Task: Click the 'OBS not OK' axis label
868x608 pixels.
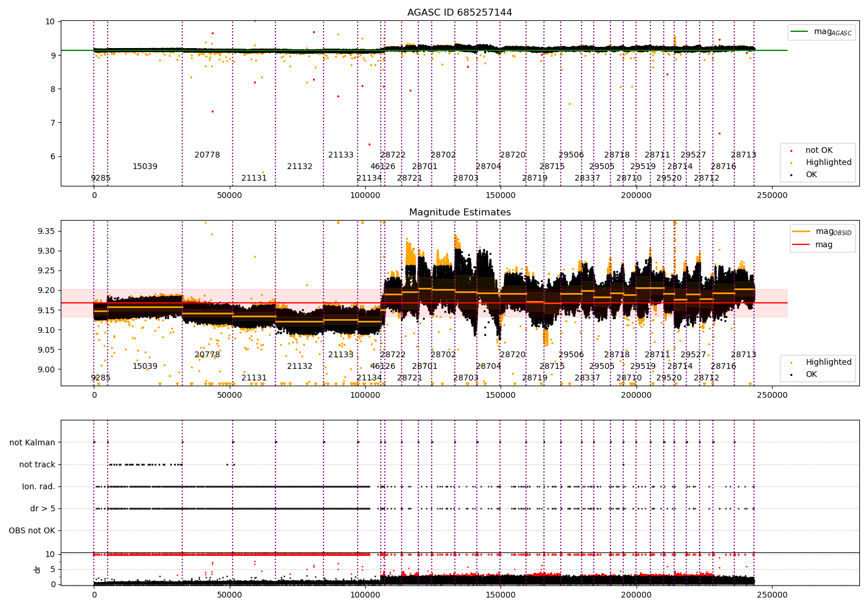Action: pyautogui.click(x=32, y=530)
